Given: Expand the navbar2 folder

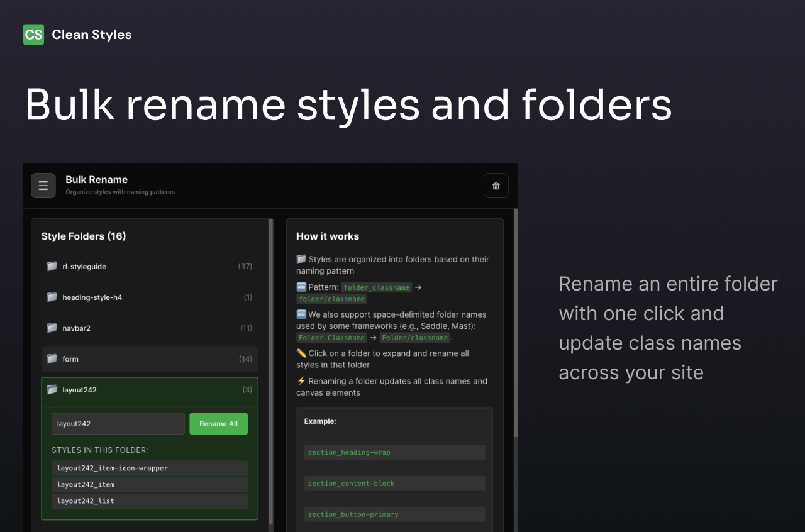Looking at the screenshot, I should click(150, 328).
